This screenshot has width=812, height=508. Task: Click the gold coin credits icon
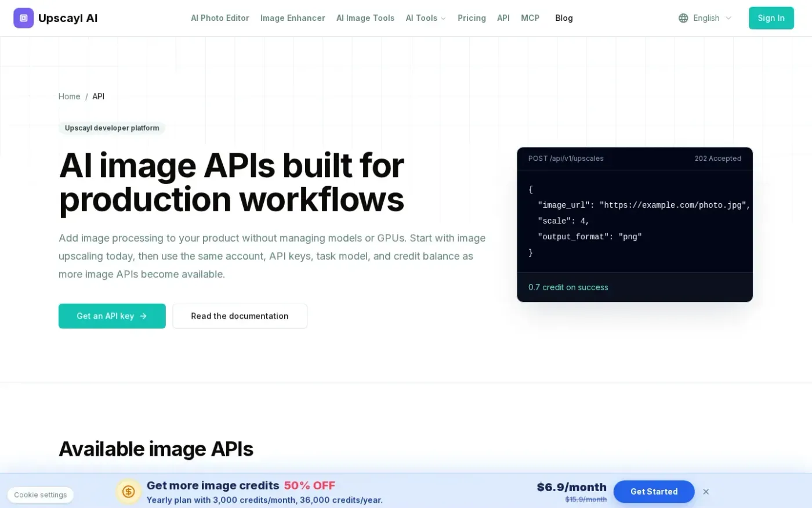click(x=129, y=492)
